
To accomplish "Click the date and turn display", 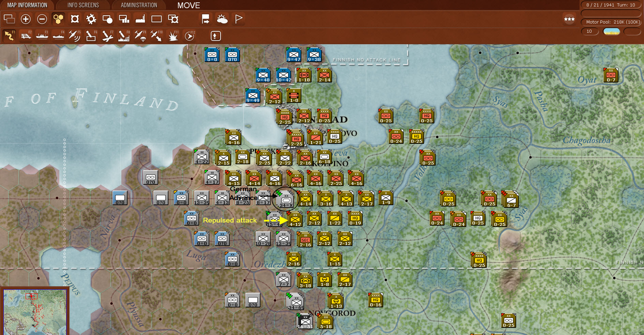I will 611,5.
